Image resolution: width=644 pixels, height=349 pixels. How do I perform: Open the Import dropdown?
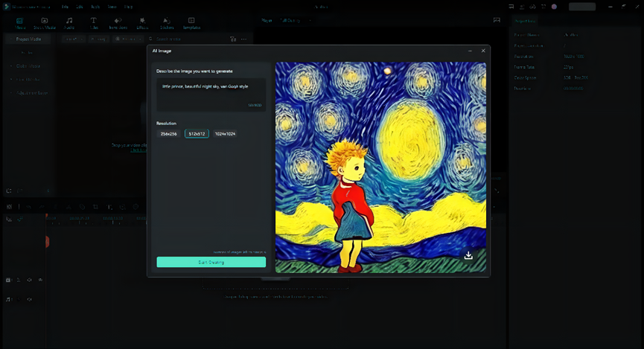click(x=73, y=39)
